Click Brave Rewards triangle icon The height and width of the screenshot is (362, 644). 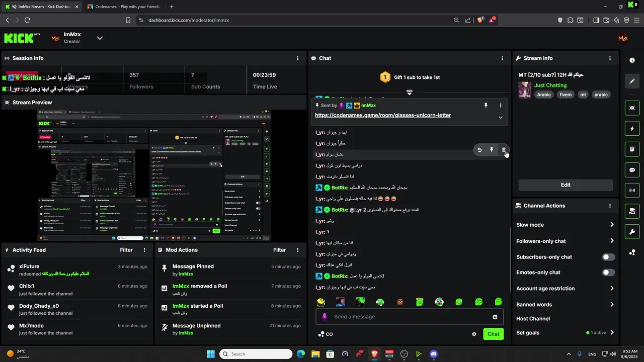(493, 20)
